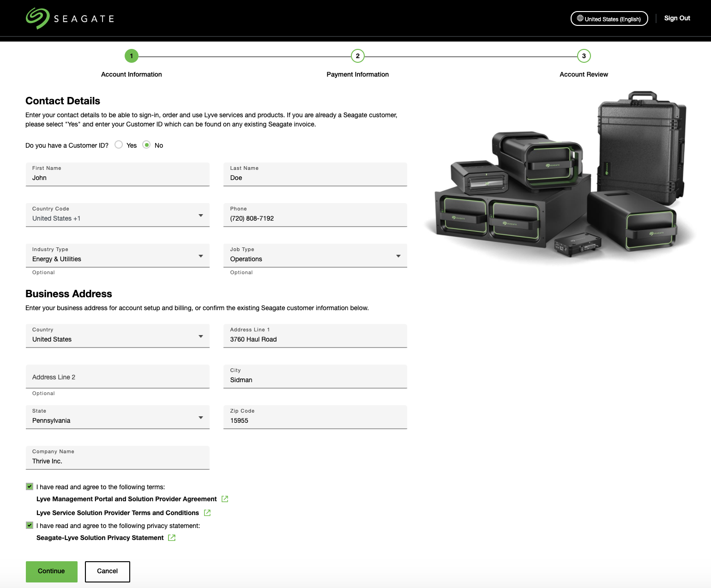
Task: Select Yes for Customer ID
Action: (x=119, y=145)
